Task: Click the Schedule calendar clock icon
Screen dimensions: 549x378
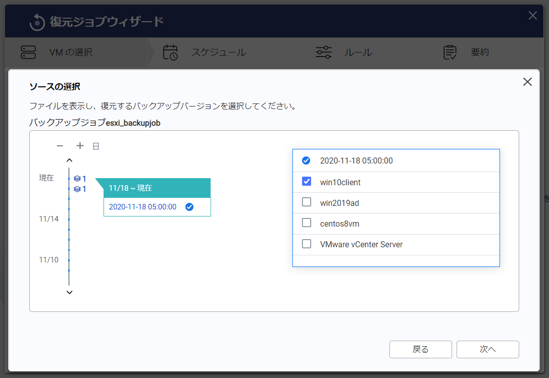Action: [x=170, y=52]
